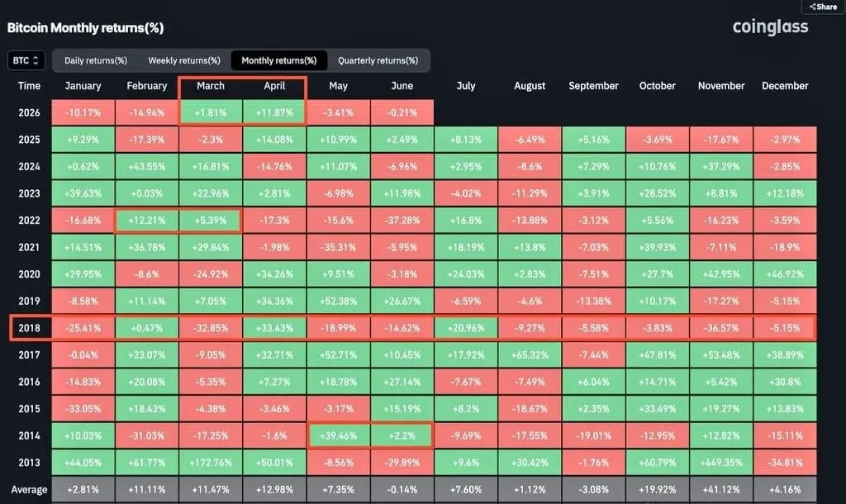Switch to Weekly returns(%) tab
The width and height of the screenshot is (846, 504).
tap(184, 60)
